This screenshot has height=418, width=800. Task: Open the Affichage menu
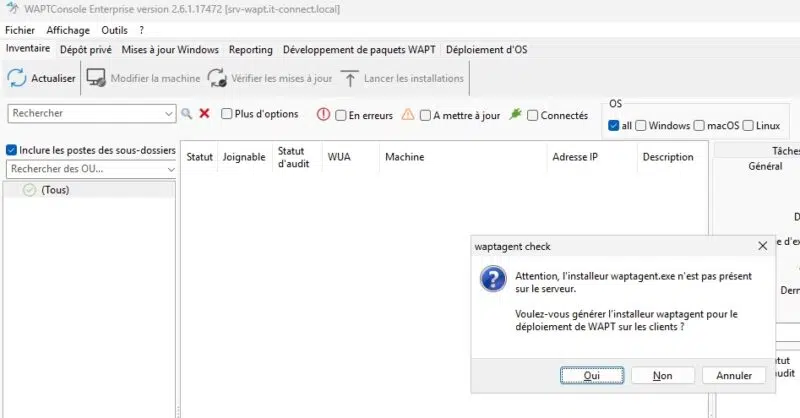(68, 30)
